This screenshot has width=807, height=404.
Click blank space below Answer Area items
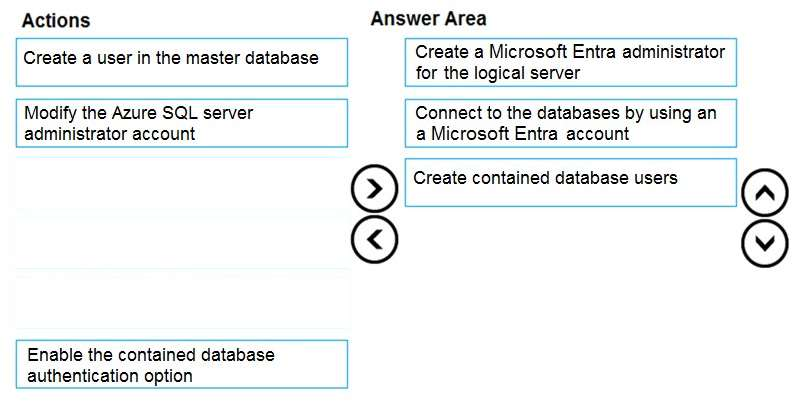571,300
